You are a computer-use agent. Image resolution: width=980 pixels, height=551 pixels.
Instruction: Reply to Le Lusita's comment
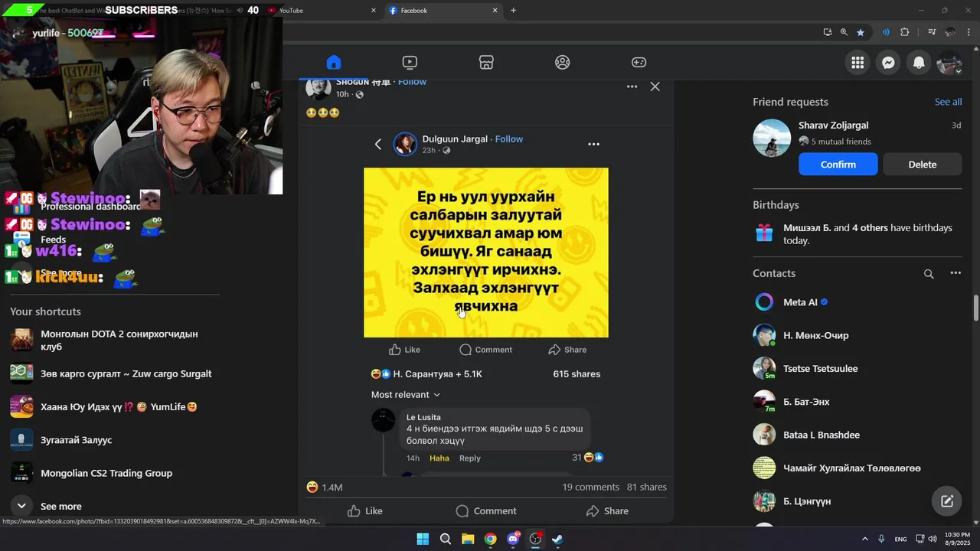[470, 458]
